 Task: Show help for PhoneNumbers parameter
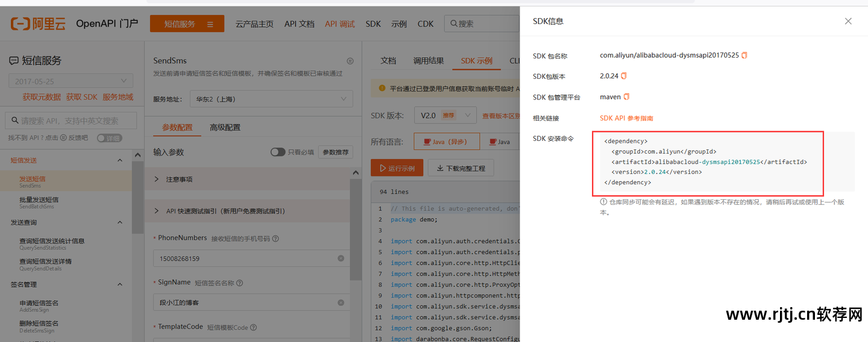(x=275, y=238)
